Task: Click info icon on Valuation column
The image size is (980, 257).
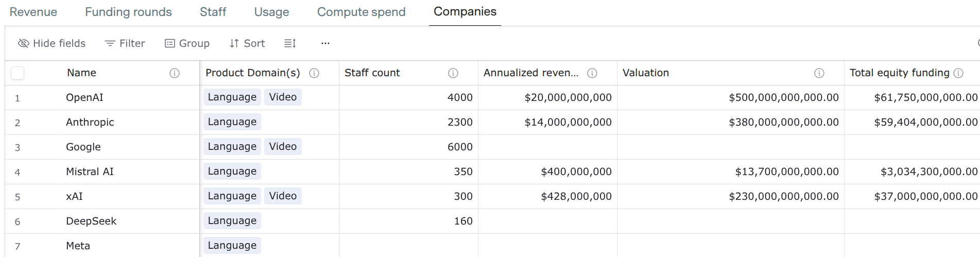Action: [x=819, y=73]
